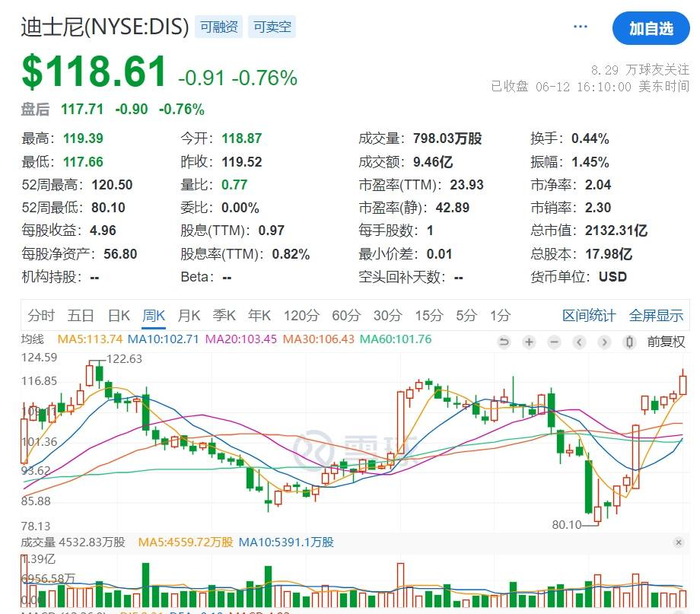Click the 52周最高 120.50 value
This screenshot has height=614, width=700.
[112, 184]
